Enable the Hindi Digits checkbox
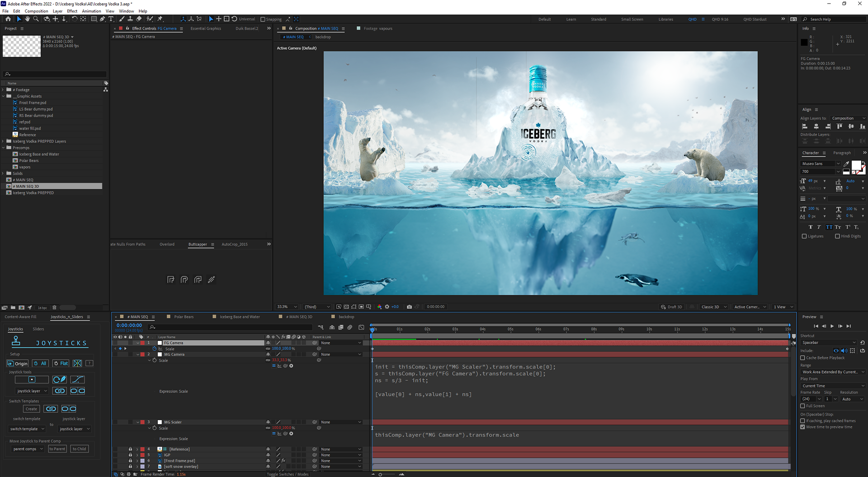 [837, 236]
